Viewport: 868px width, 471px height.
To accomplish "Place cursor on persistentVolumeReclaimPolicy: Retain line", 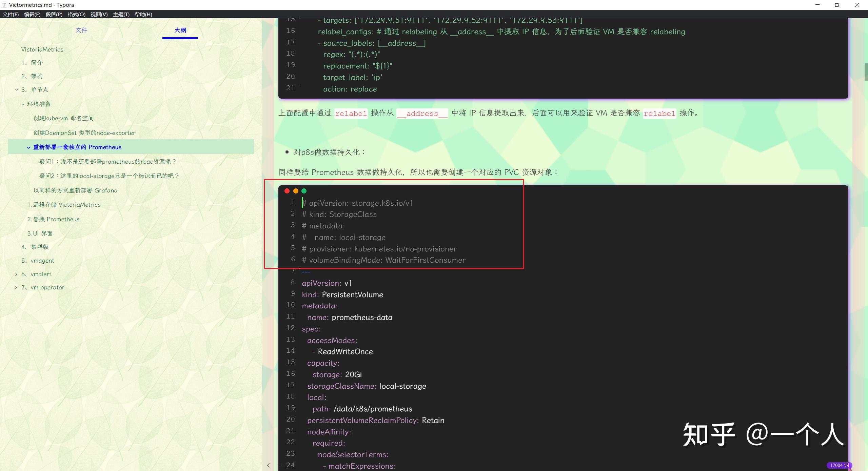I will (x=376, y=421).
